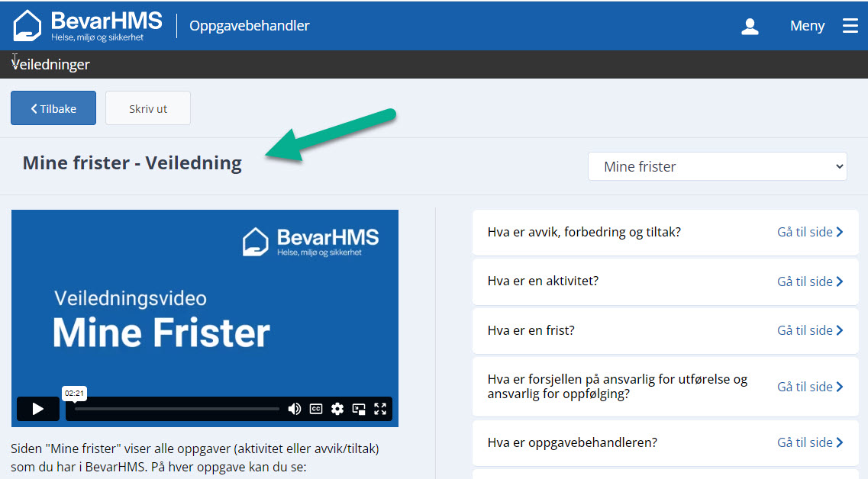The width and height of the screenshot is (868, 479).
Task: Open the user profile icon
Action: point(750,27)
